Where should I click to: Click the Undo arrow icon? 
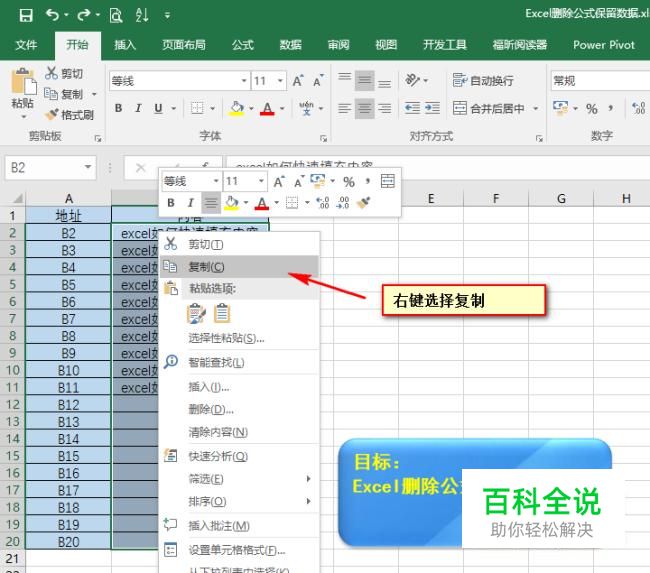52,15
